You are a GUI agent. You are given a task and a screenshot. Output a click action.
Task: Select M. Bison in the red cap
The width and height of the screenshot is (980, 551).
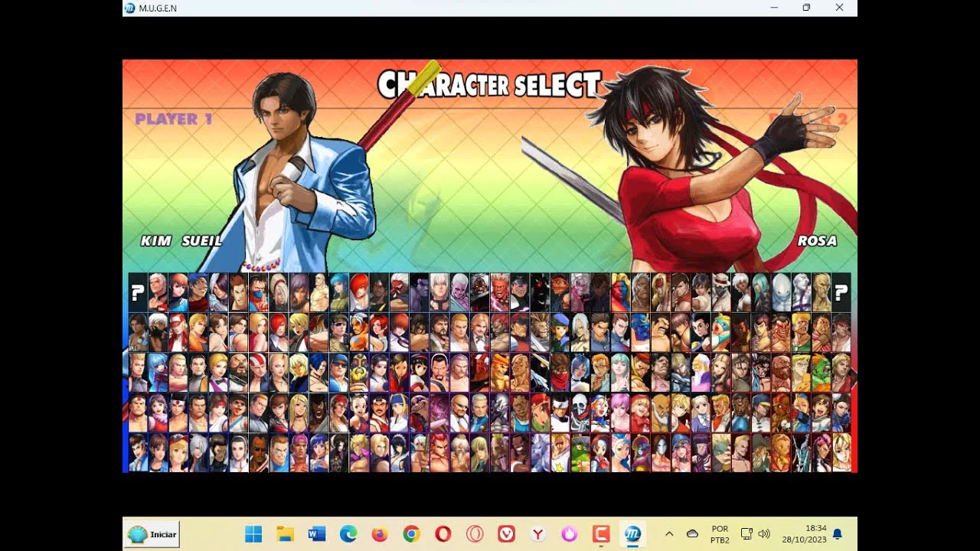(519, 332)
